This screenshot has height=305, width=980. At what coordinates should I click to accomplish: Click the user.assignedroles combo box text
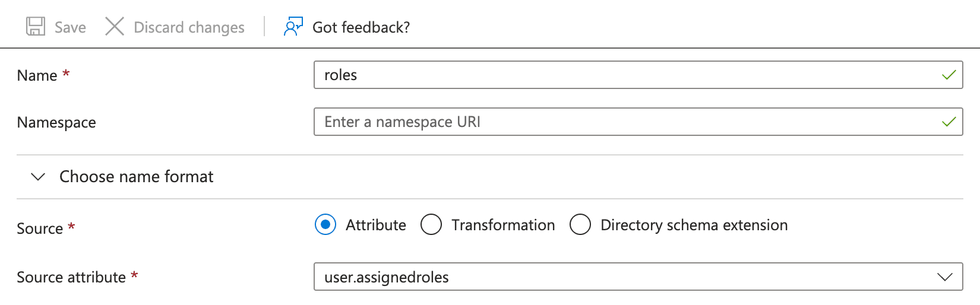(387, 277)
